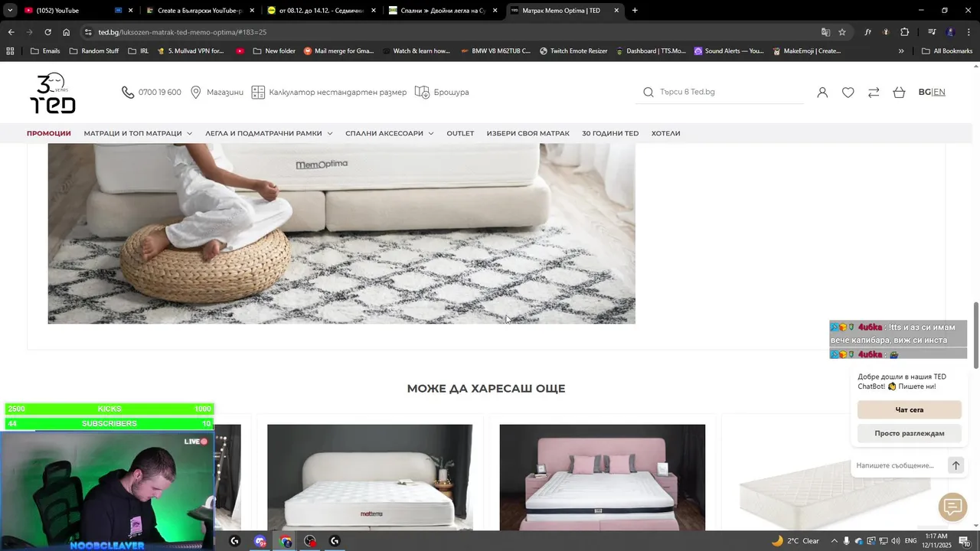
Task: Click the Чат сега button
Action: click(910, 410)
